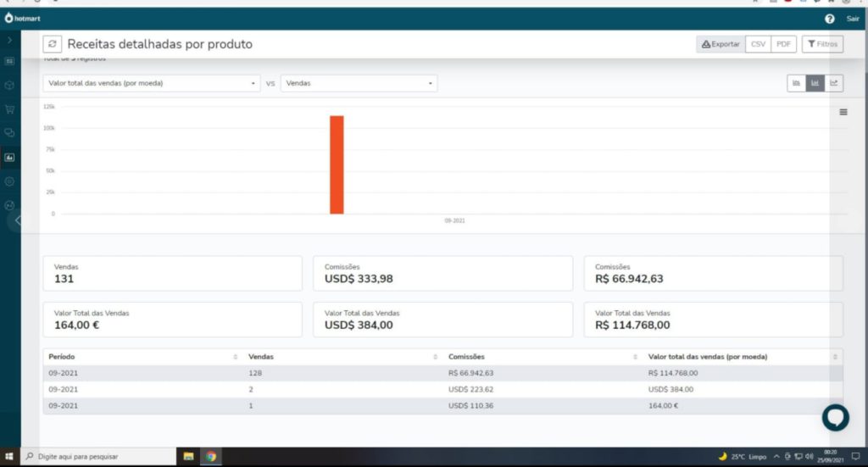Expand the sidebar using the top chevron arrow

[x=9, y=40]
